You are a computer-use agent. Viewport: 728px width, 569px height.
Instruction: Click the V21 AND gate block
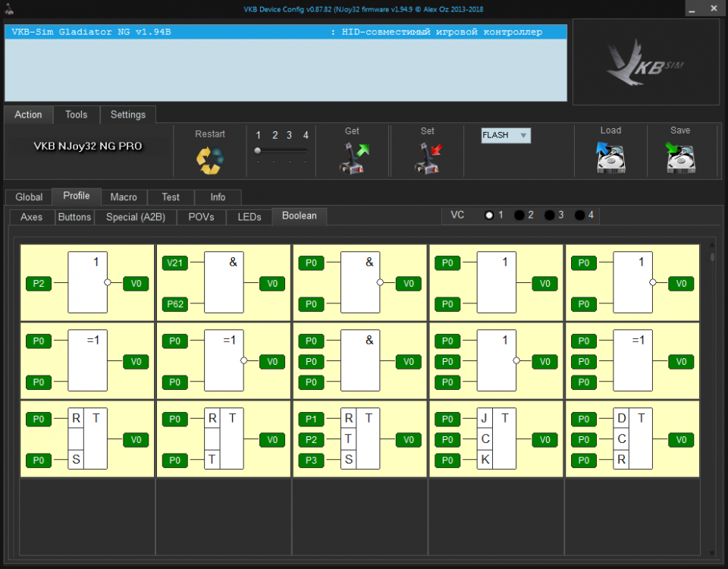pyautogui.click(x=224, y=283)
